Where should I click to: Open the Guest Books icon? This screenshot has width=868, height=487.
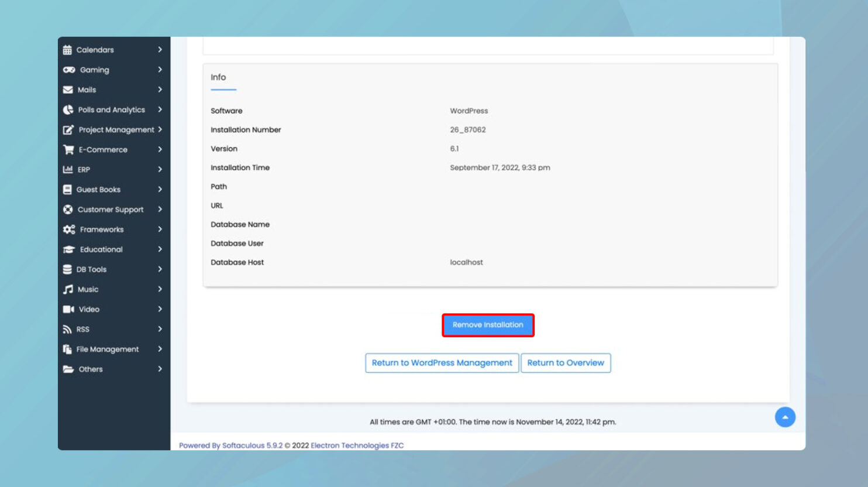68,189
